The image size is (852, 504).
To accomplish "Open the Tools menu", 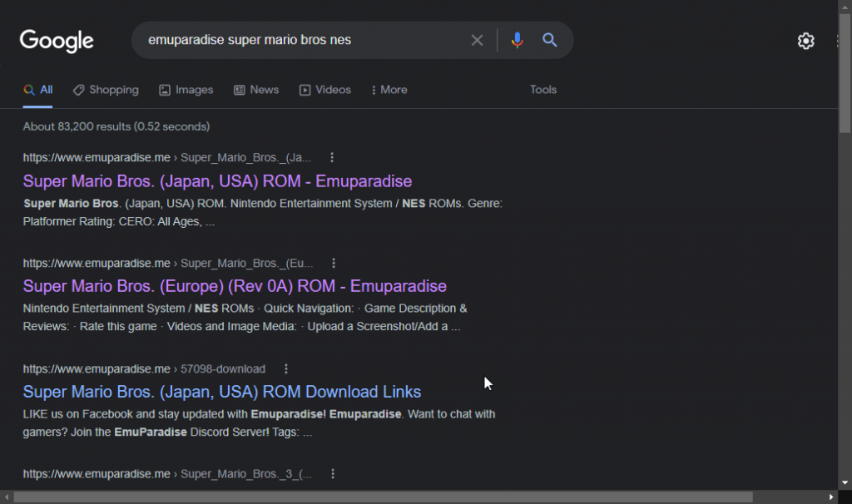I will click(x=542, y=89).
